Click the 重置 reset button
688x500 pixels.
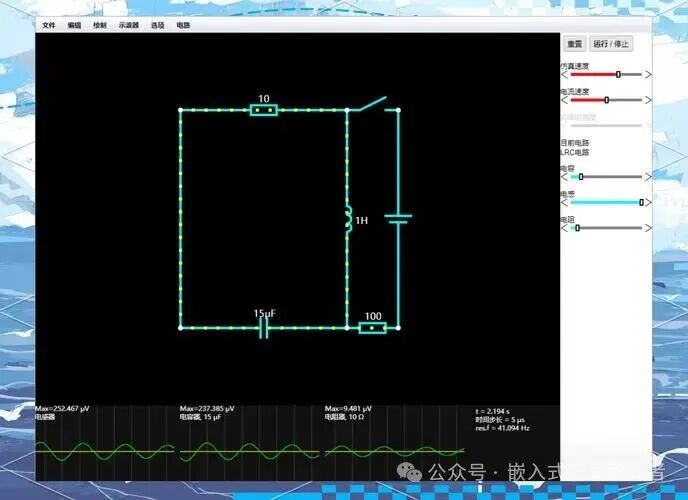pos(574,44)
